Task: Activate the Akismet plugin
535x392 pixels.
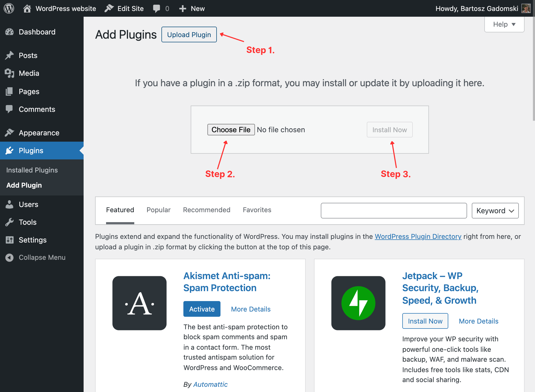Action: tap(202, 309)
